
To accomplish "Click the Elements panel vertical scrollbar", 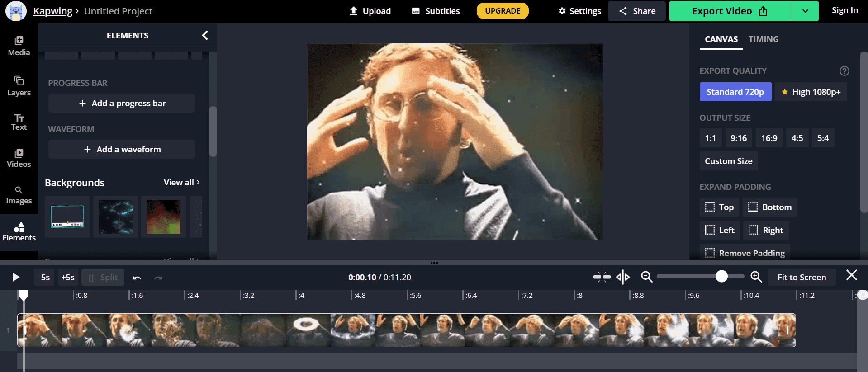I will 213,131.
